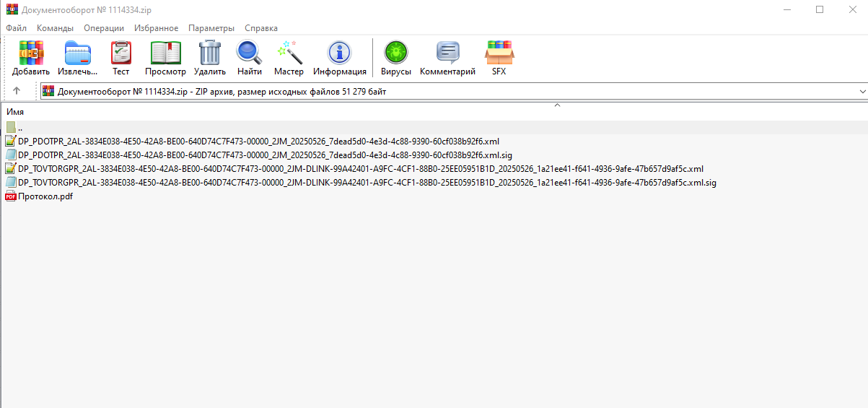This screenshot has height=408, width=868.
Task: Expand the archive path dropdown arrow
Action: click(x=862, y=92)
